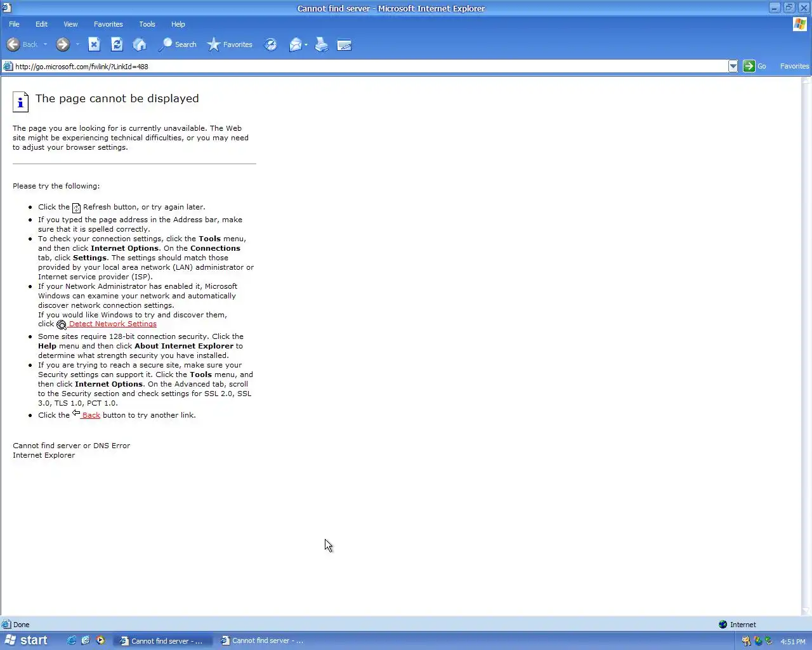Click the second system tray icon
This screenshot has height=650, width=812.
757,641
